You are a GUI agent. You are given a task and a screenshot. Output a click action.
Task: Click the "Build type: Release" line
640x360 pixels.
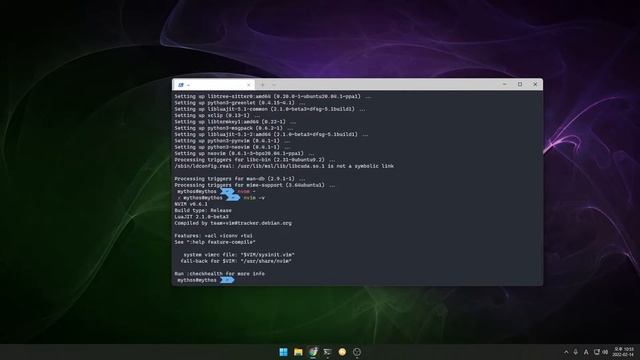[x=203, y=211]
